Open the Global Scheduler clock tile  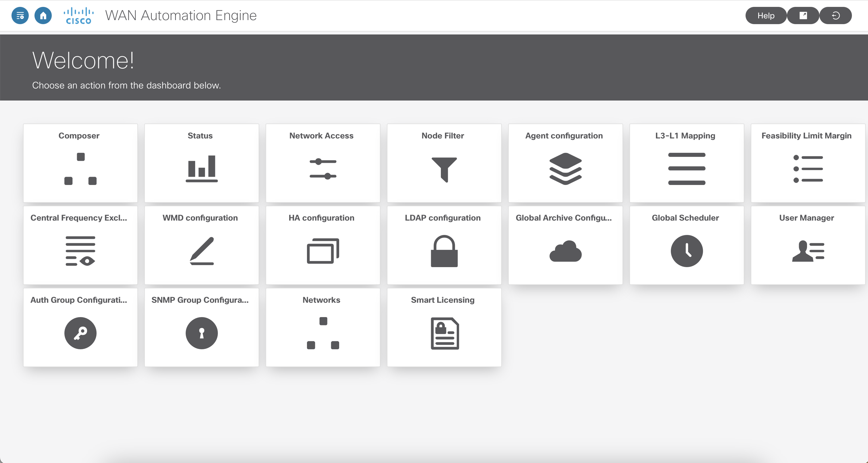[x=687, y=245]
